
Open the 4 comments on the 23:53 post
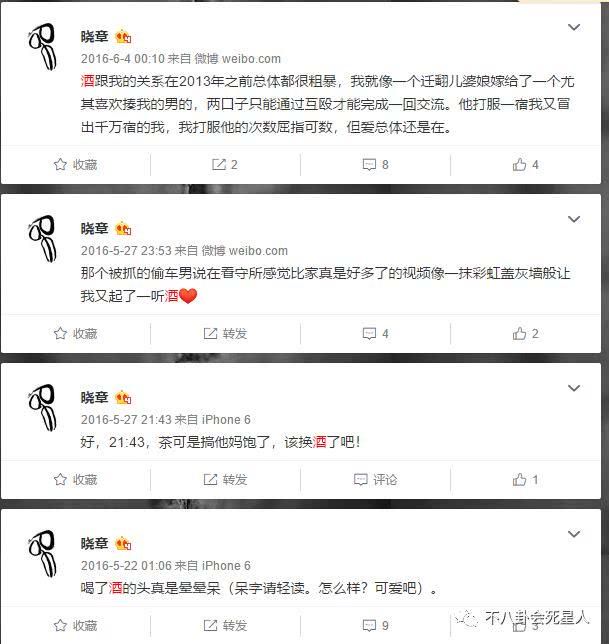pyautogui.click(x=375, y=334)
